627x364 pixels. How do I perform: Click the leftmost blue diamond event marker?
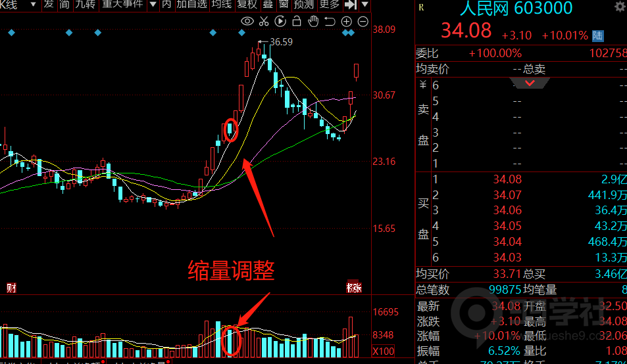click(x=11, y=33)
